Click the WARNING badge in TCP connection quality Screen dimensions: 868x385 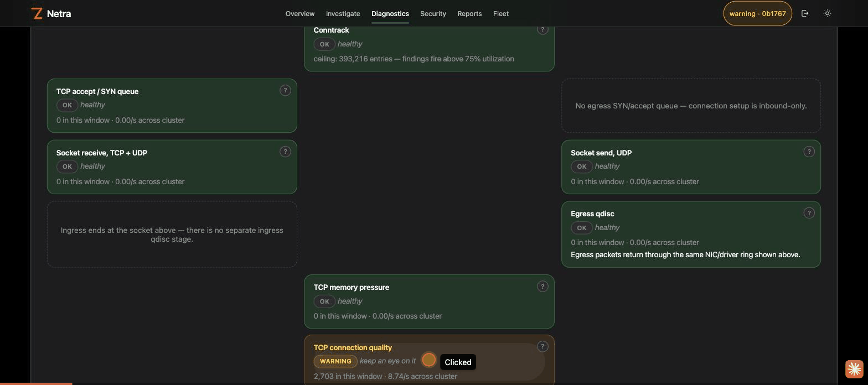[335, 361]
